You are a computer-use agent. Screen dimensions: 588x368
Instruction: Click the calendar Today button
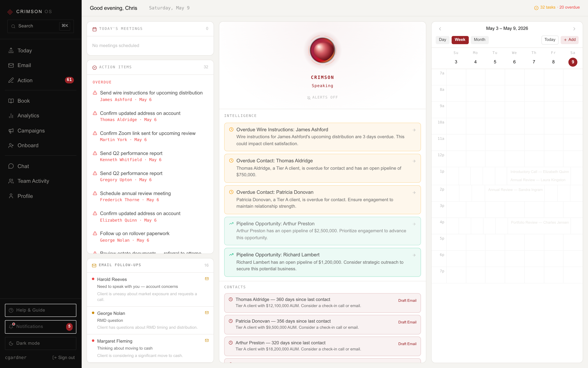coord(550,40)
